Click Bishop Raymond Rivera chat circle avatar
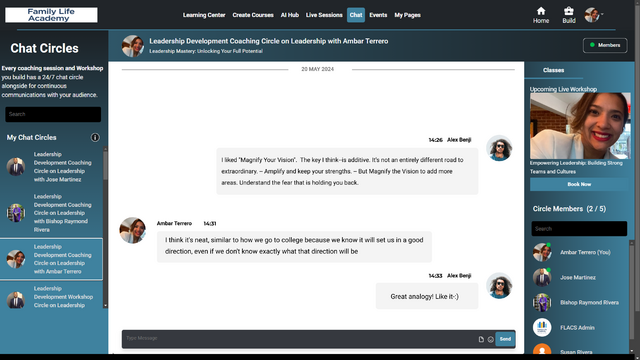Screen dimensions: 640x360 [x=16, y=213]
